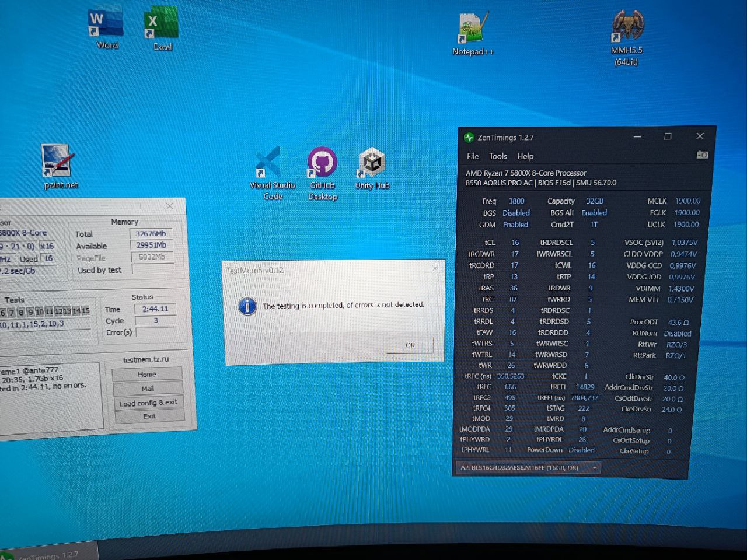Click the PageFile field 5832Mb
Screen dimensions: 747x560
click(x=152, y=257)
